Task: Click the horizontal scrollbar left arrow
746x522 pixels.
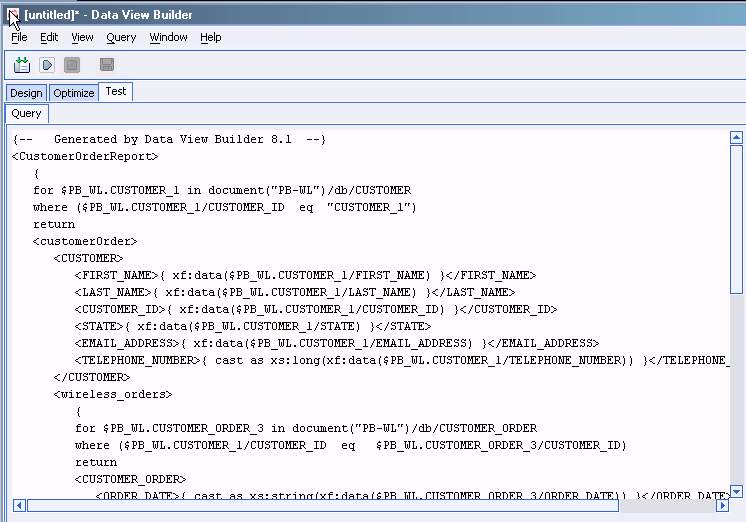Action: click(19, 505)
